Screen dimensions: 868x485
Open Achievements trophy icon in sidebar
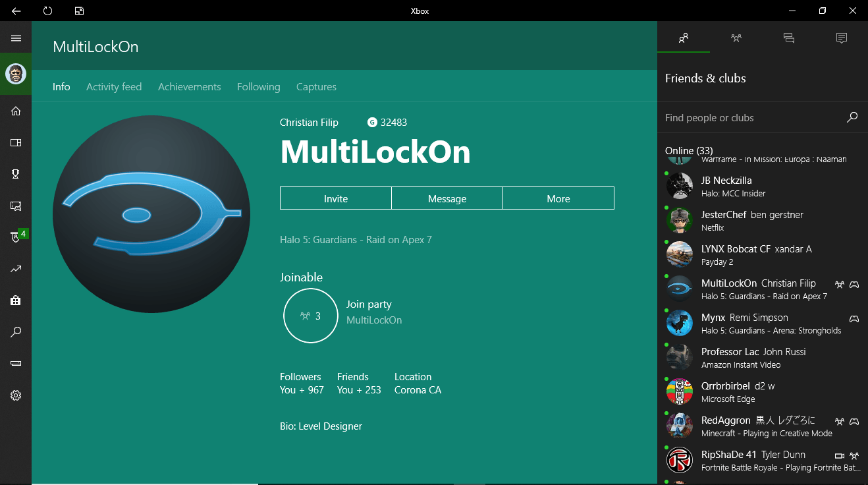[x=16, y=174]
